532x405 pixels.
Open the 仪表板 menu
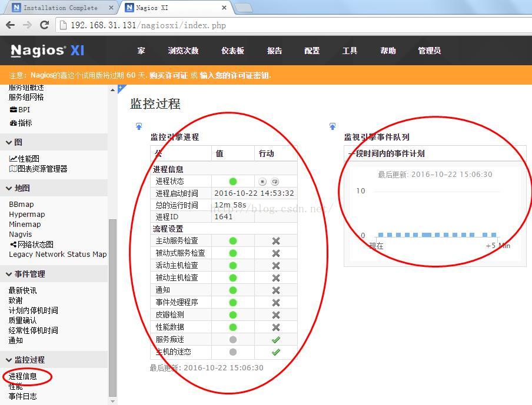point(233,51)
